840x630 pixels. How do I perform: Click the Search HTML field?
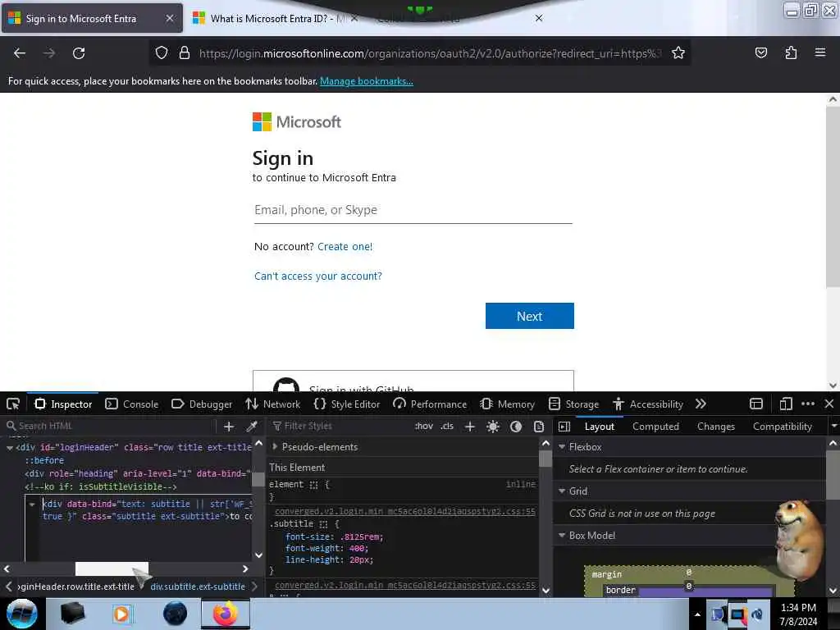click(x=109, y=427)
